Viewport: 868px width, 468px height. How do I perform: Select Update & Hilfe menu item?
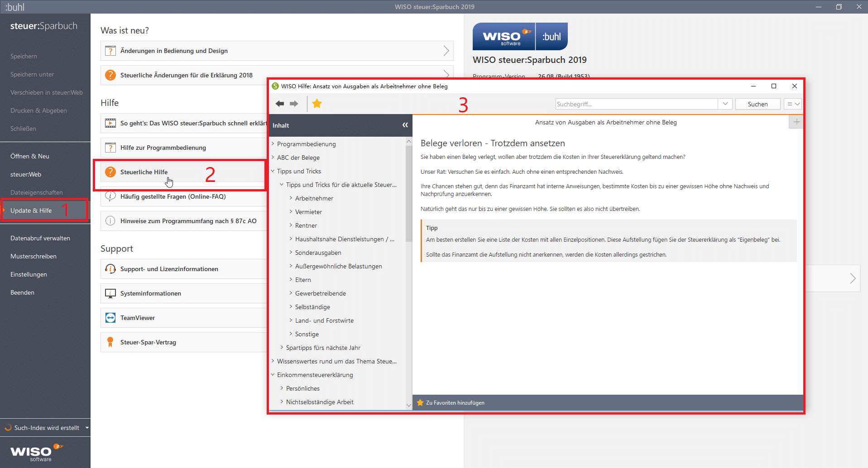(31, 210)
